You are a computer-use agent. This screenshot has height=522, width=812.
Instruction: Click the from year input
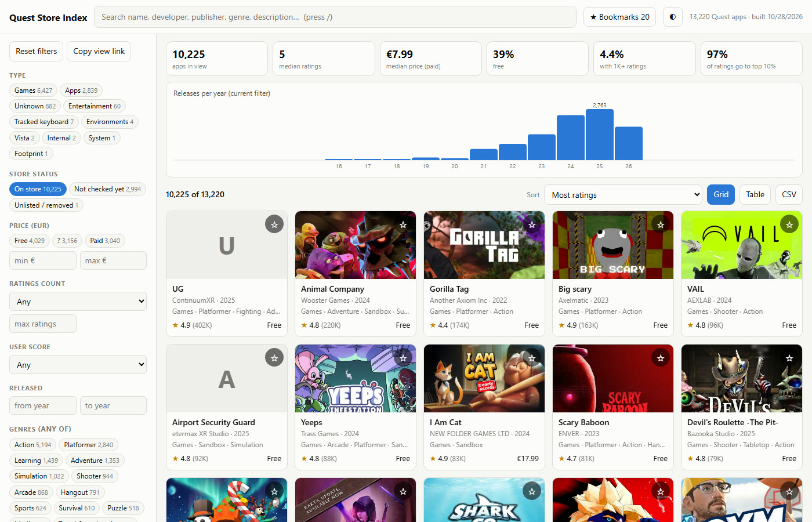43,405
